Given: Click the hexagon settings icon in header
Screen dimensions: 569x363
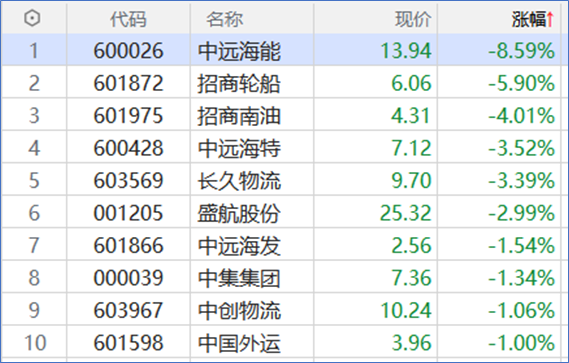Looking at the screenshot, I should [x=32, y=18].
